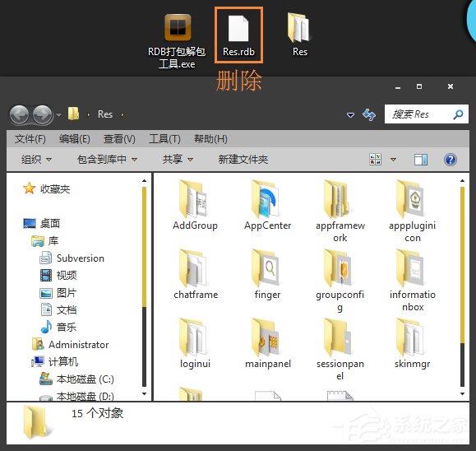
Task: Go back with the Back arrow button
Action: coord(19,115)
